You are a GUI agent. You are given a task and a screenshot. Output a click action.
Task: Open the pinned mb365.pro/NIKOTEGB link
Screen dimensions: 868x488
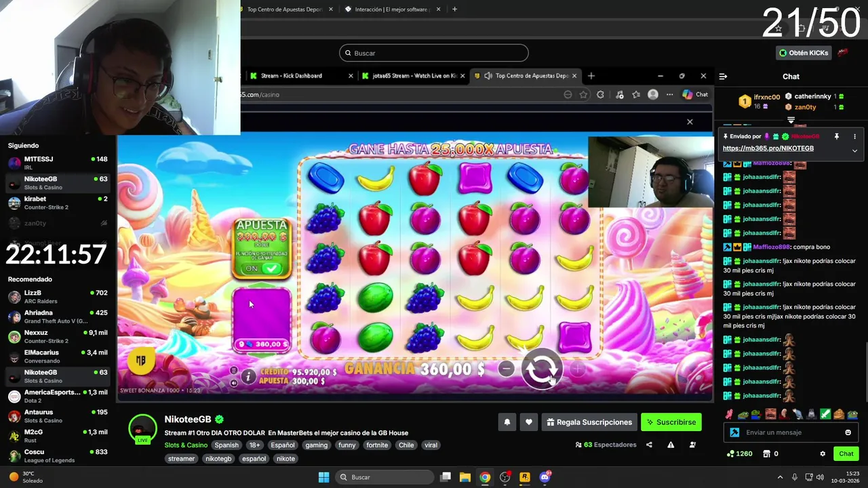point(768,148)
